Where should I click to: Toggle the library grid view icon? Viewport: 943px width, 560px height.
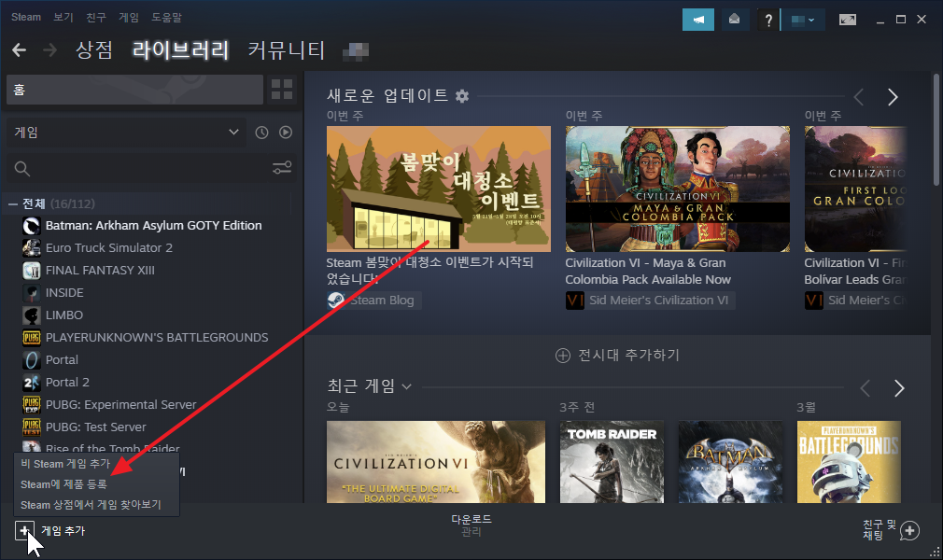coord(281,90)
